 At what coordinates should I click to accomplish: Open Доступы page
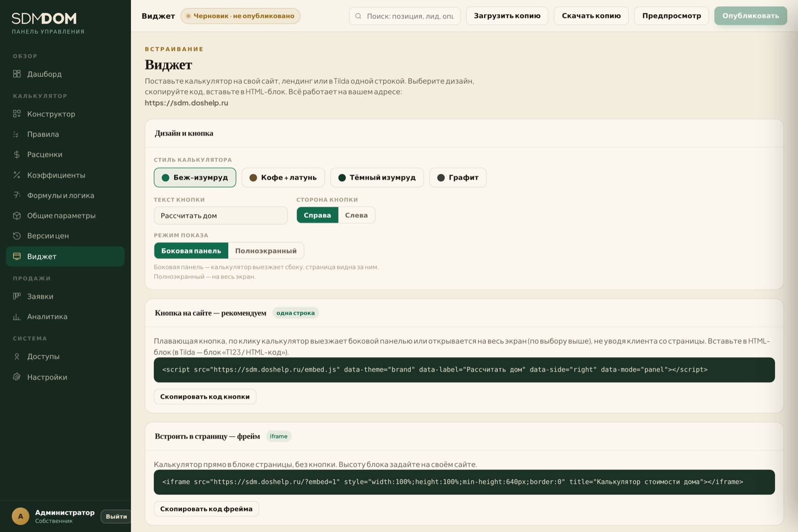tap(65, 356)
